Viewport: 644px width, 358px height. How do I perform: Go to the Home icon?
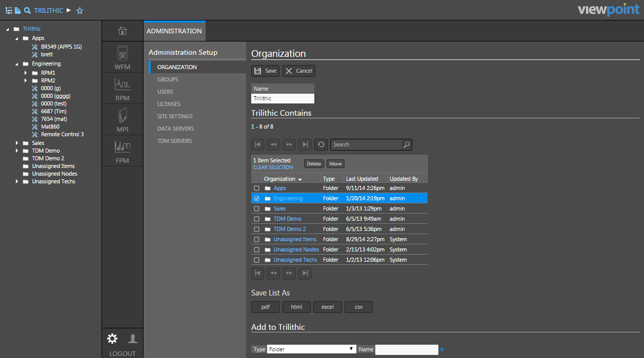pos(123,31)
